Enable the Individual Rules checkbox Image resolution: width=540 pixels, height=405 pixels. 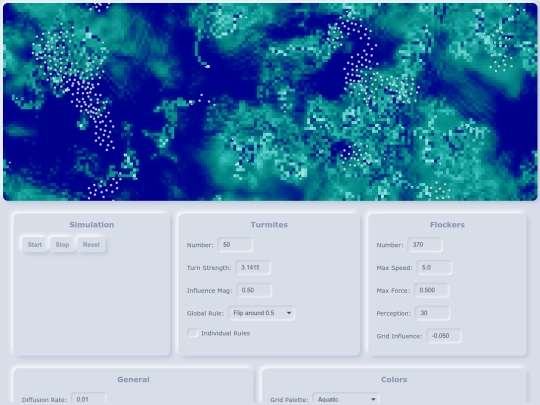[x=193, y=333]
